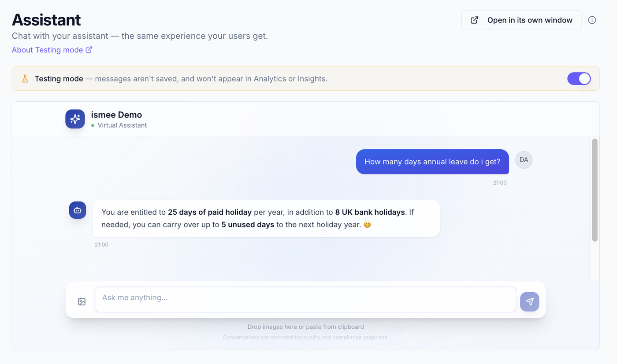617x364 pixels.
Task: Attach an image using the picture icon
Action: (82, 302)
